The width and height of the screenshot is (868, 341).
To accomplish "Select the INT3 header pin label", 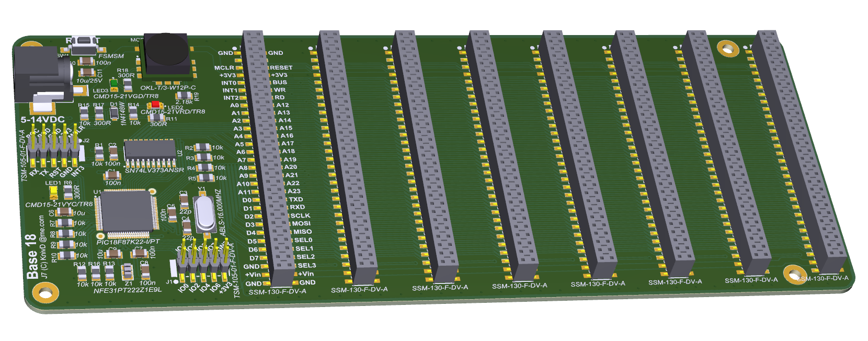I will click(x=77, y=171).
